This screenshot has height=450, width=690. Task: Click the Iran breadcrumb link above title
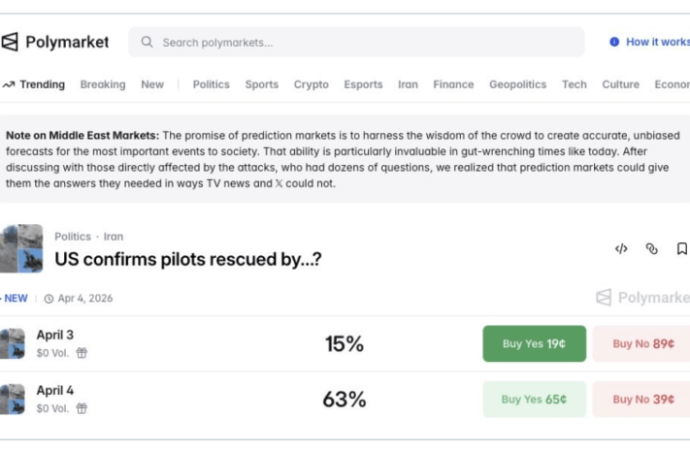click(113, 237)
